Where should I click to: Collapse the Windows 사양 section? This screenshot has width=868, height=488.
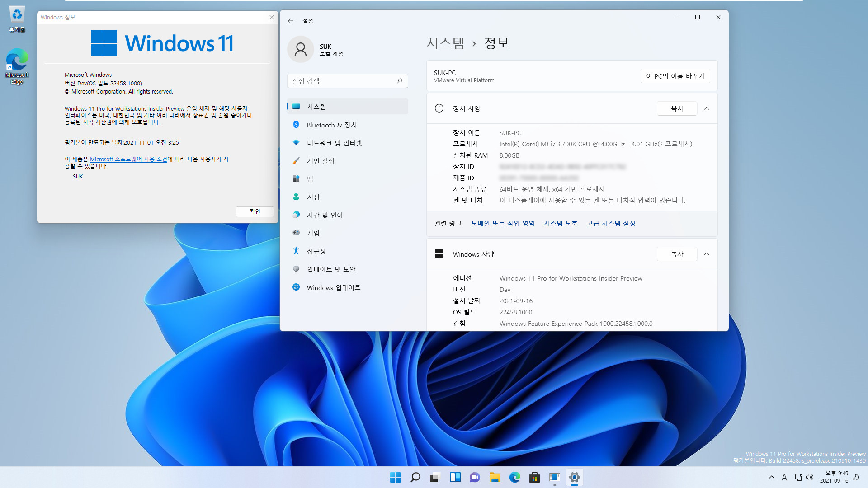point(707,254)
